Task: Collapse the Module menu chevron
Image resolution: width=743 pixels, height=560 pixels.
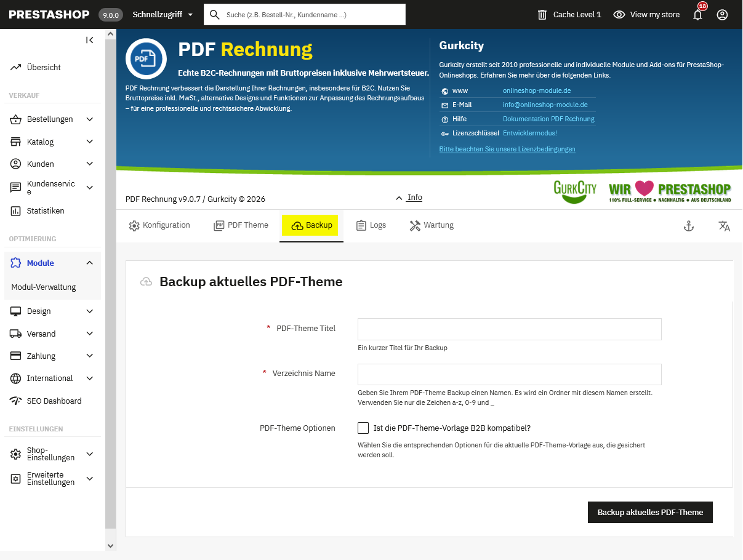Action: click(90, 263)
